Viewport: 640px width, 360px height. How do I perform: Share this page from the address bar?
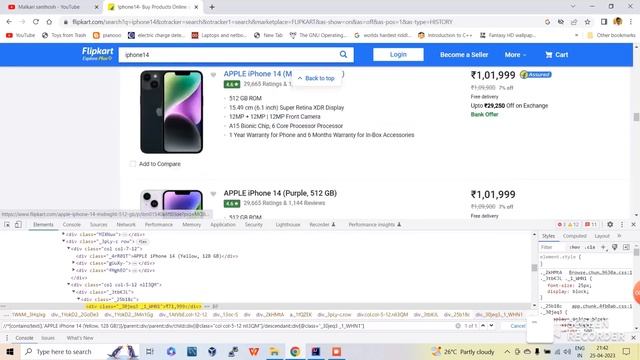574,22
